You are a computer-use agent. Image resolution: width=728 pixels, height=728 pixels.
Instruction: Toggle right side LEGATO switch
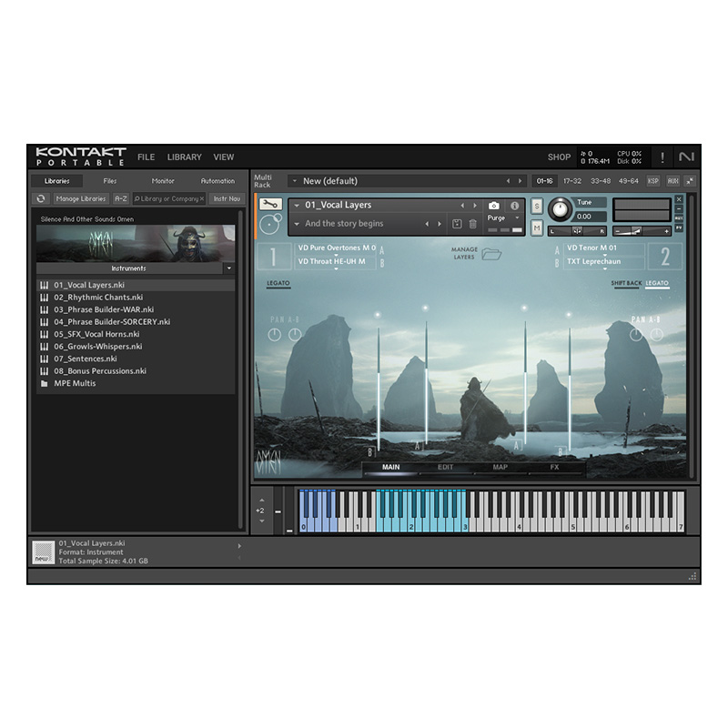tap(657, 284)
